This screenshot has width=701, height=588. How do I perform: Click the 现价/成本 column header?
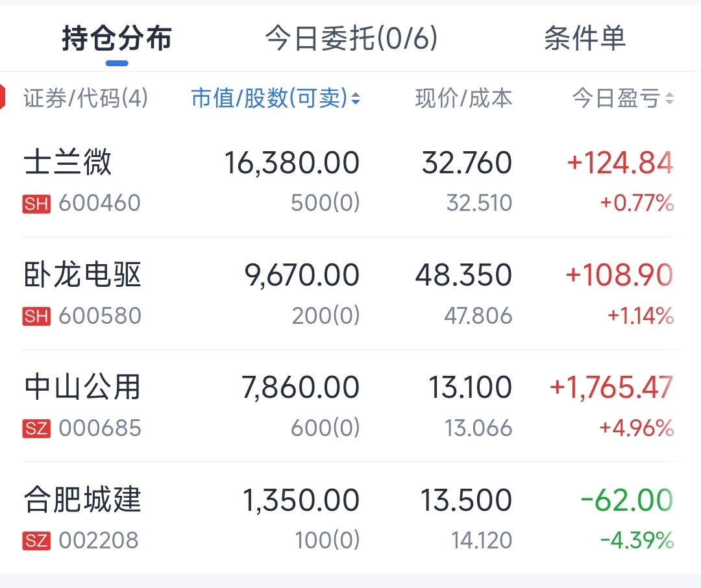pos(463,99)
